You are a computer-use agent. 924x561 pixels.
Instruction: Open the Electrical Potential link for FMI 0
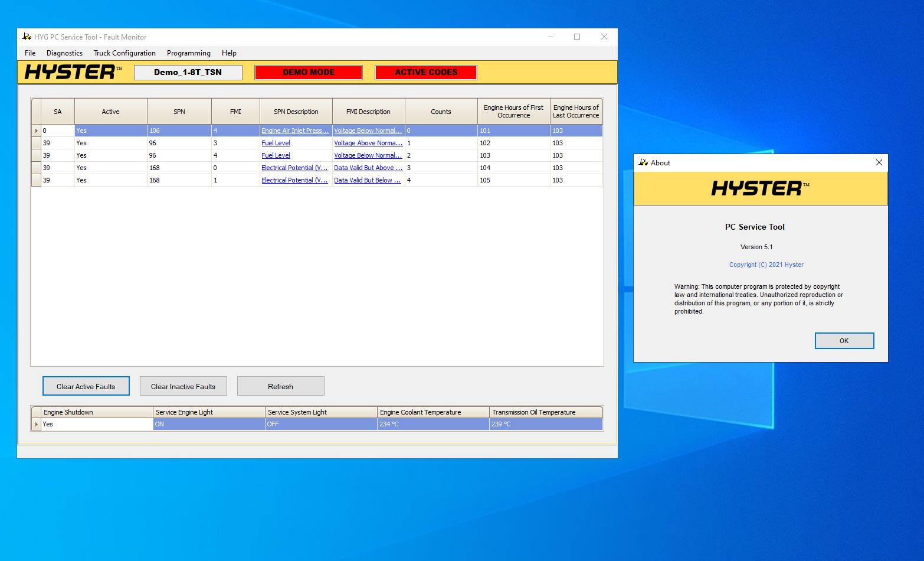point(295,168)
